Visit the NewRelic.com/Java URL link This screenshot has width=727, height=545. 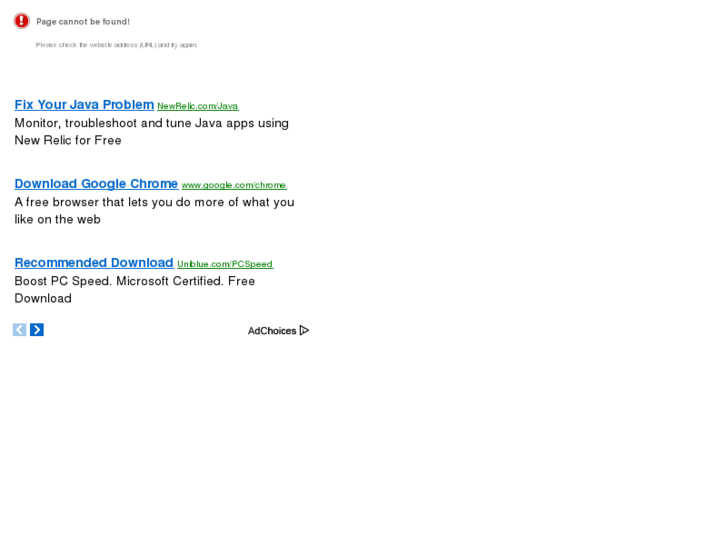tap(197, 106)
